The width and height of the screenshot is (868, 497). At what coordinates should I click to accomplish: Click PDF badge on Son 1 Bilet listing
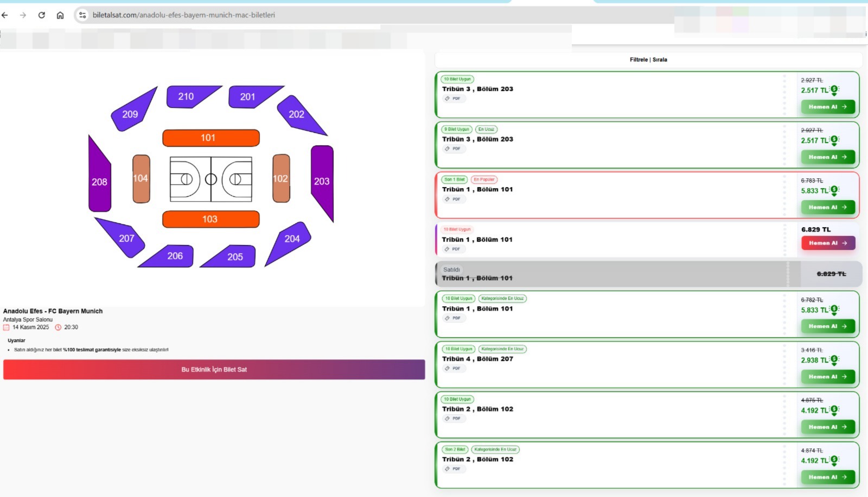tap(454, 199)
